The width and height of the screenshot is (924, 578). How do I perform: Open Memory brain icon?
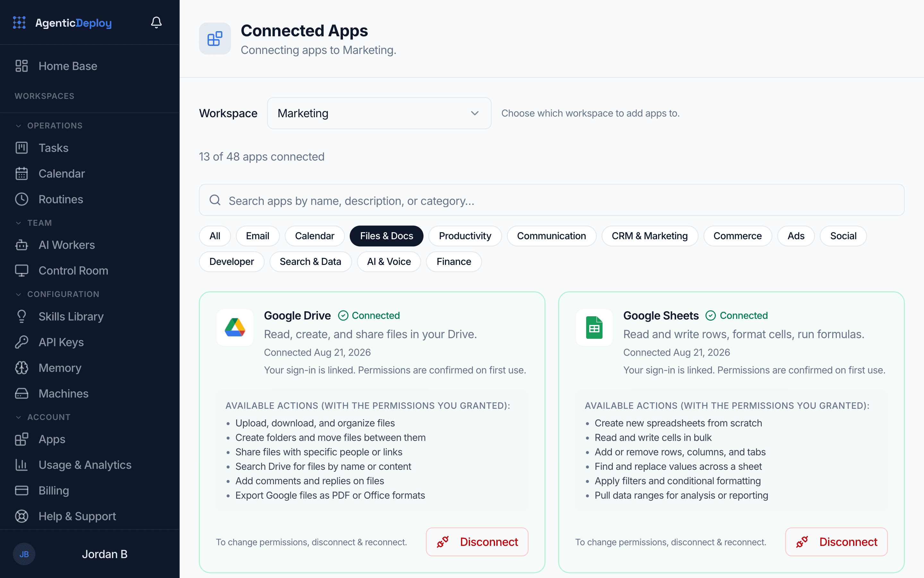tap(22, 368)
